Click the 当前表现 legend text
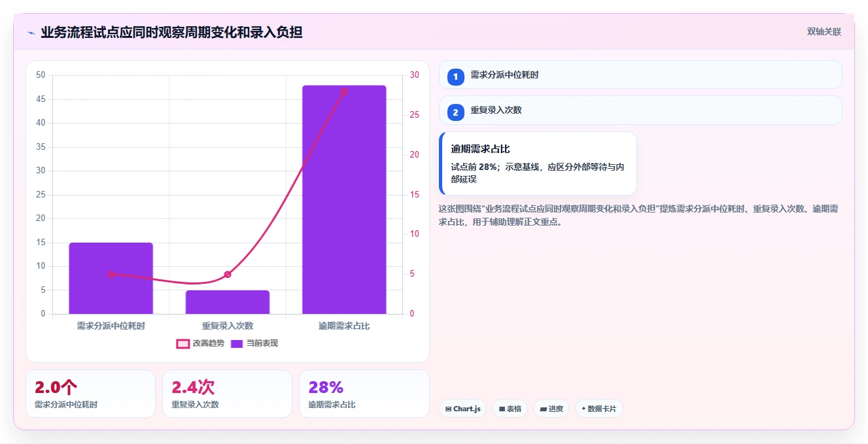Image resolution: width=868 pixels, height=444 pixels. click(262, 343)
